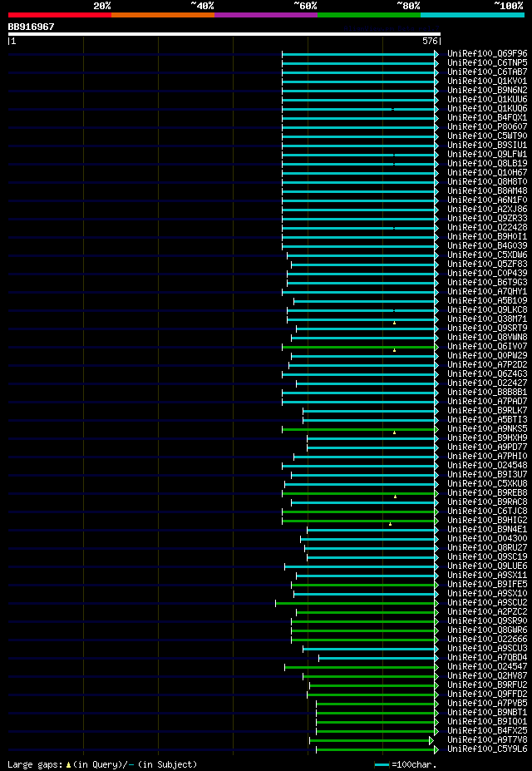Select the UniRef100_B9IFE5 label

coord(487,586)
